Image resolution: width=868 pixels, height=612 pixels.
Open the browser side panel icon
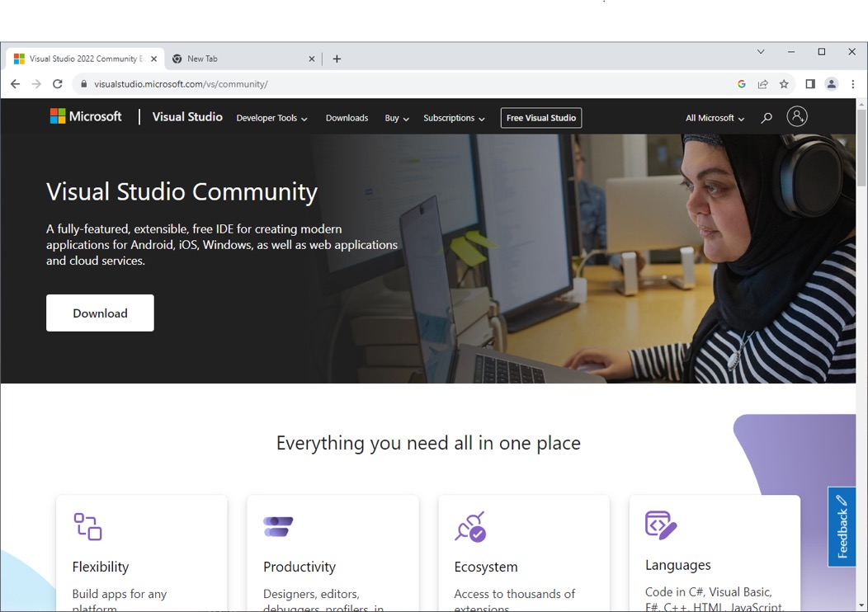(x=810, y=84)
